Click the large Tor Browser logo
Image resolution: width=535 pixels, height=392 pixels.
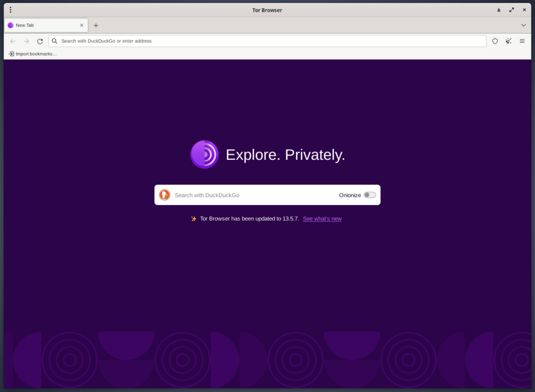(204, 154)
